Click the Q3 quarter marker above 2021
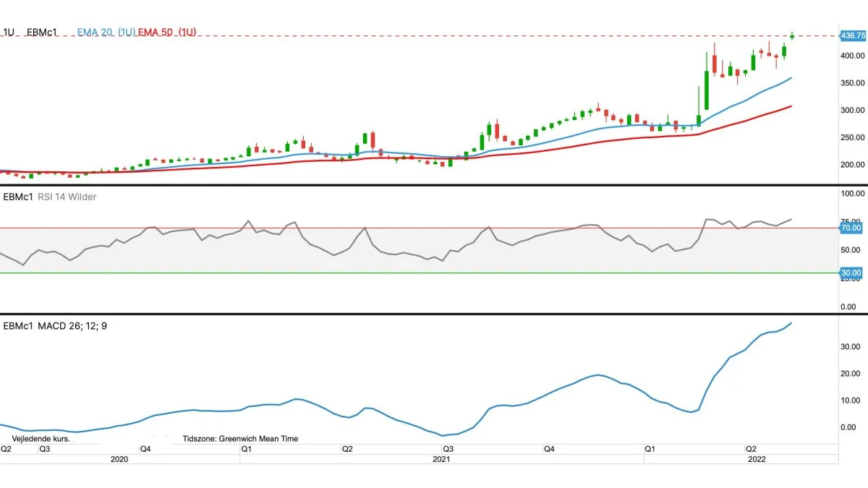The width and height of the screenshot is (868, 488). pos(448,449)
